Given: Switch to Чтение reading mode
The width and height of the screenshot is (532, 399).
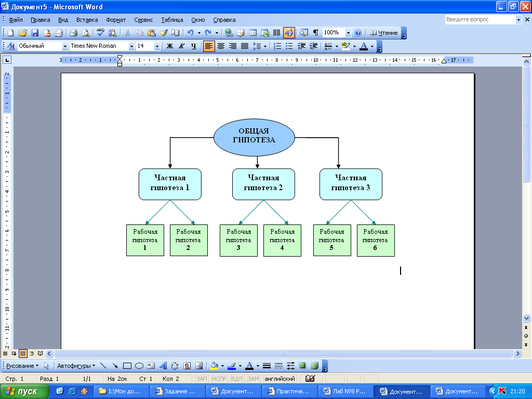Looking at the screenshot, I should click(x=383, y=33).
